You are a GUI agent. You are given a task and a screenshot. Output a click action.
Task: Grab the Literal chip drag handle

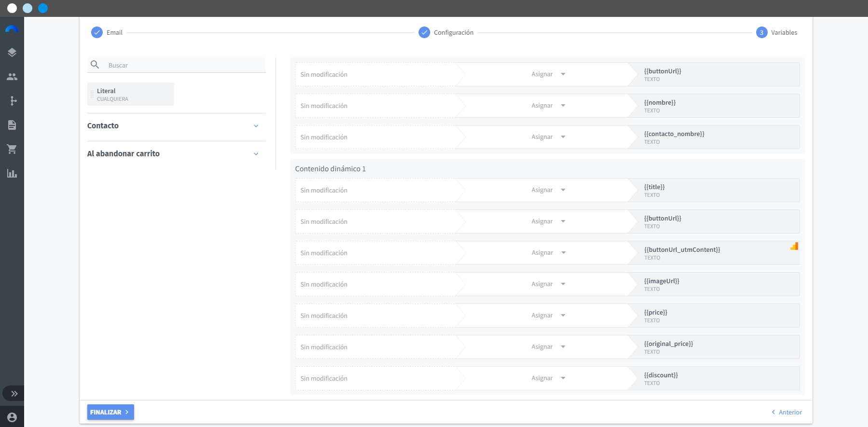coord(92,94)
